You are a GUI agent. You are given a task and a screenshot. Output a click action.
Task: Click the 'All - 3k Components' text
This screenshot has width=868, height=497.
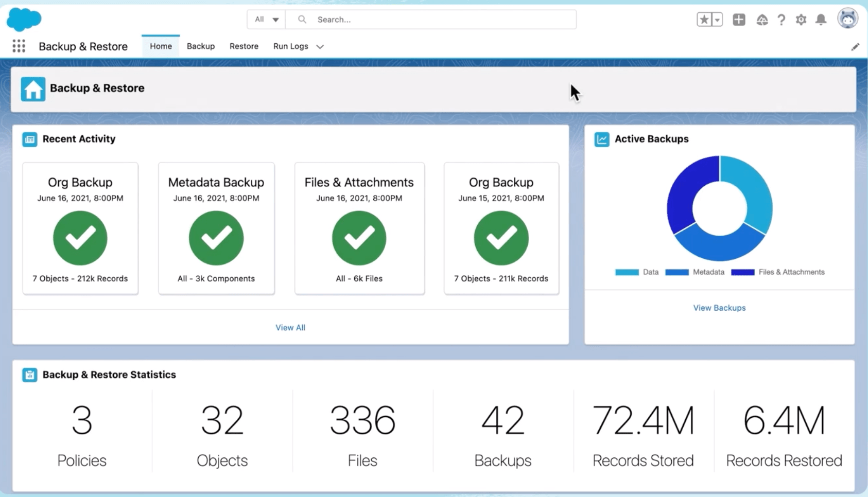216,279
